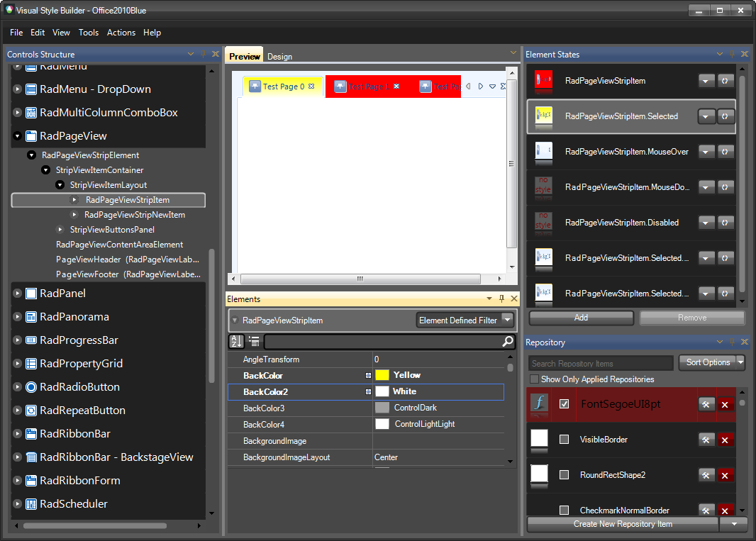The image size is (756, 541).
Task: Switch to the categorized property view
Action: [x=254, y=341]
